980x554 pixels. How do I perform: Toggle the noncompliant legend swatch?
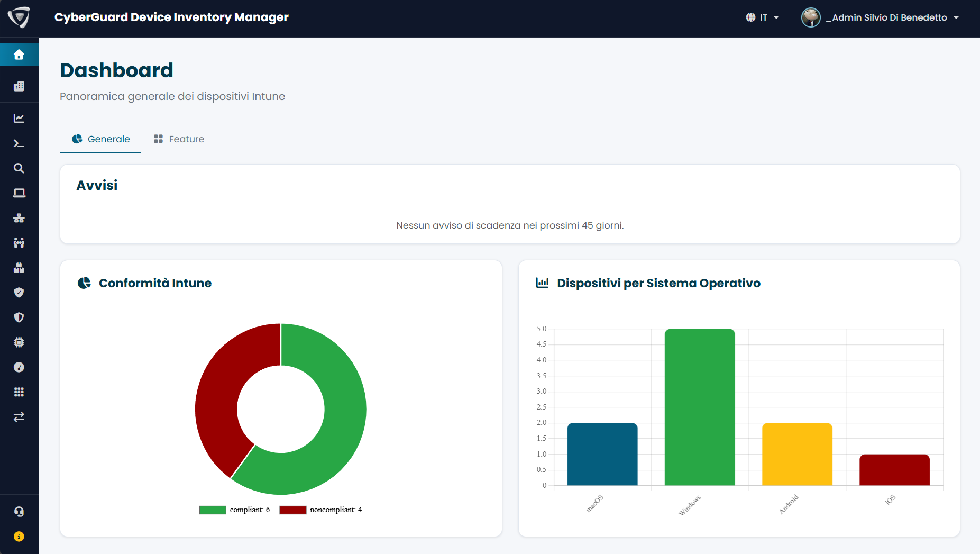click(293, 510)
